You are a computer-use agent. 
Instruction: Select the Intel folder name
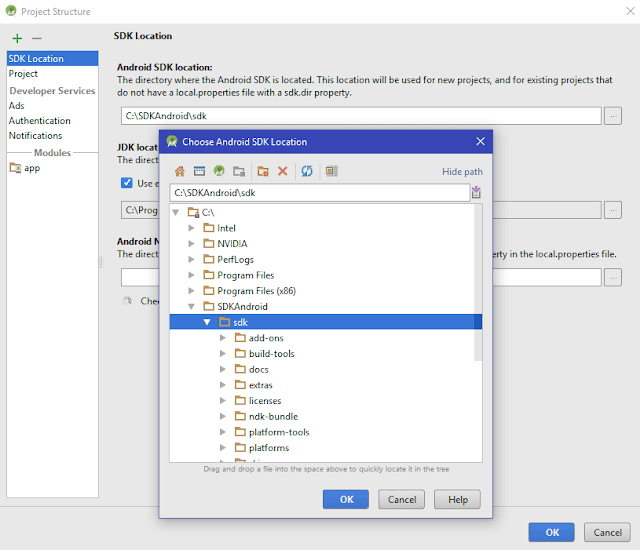point(227,228)
